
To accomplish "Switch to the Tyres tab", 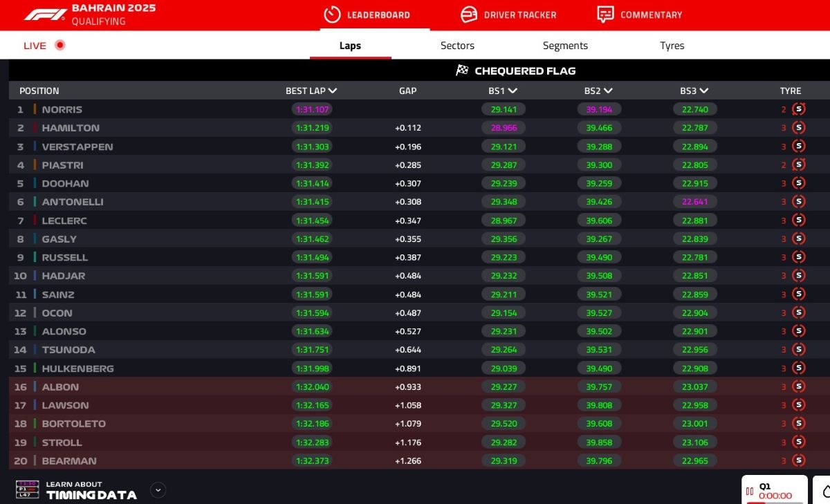I will point(672,46).
